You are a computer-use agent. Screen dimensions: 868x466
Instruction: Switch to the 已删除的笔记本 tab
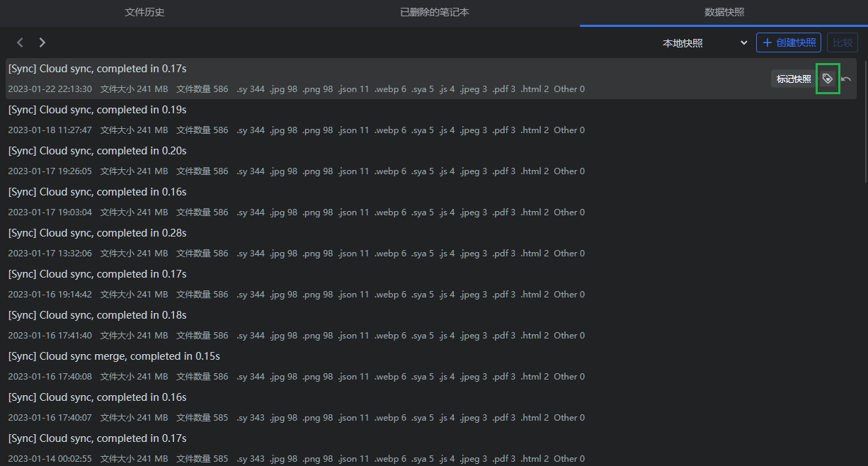pyautogui.click(x=434, y=13)
